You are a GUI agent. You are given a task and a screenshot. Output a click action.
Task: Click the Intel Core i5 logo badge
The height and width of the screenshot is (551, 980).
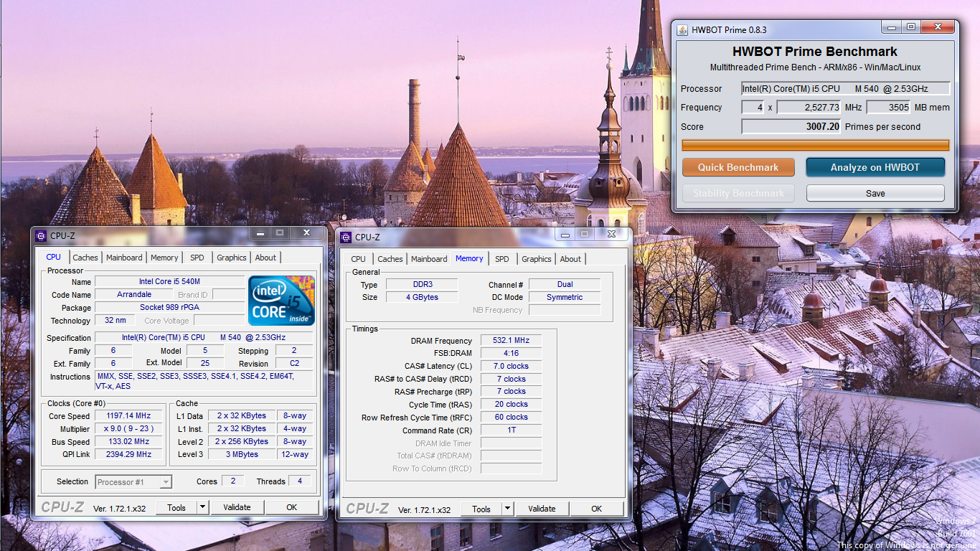281,300
